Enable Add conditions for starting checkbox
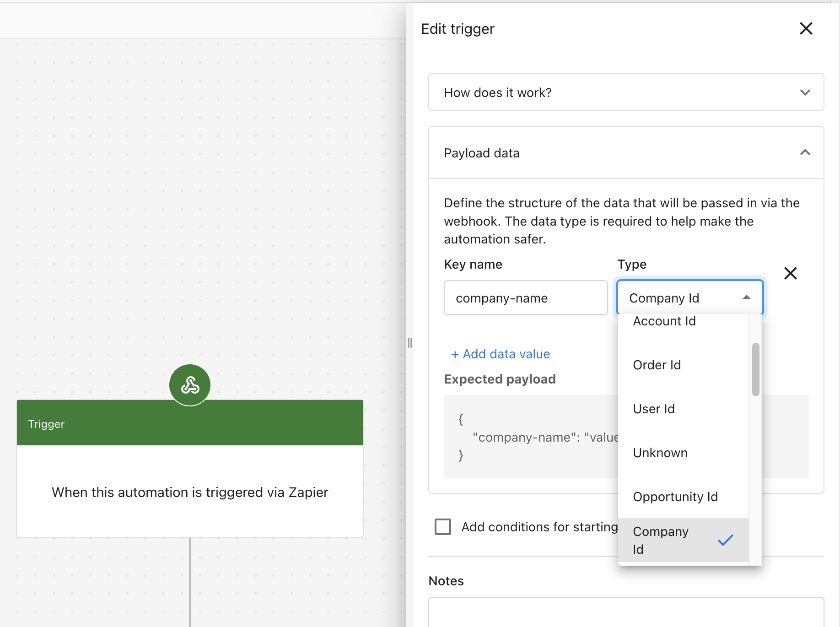 (x=442, y=527)
